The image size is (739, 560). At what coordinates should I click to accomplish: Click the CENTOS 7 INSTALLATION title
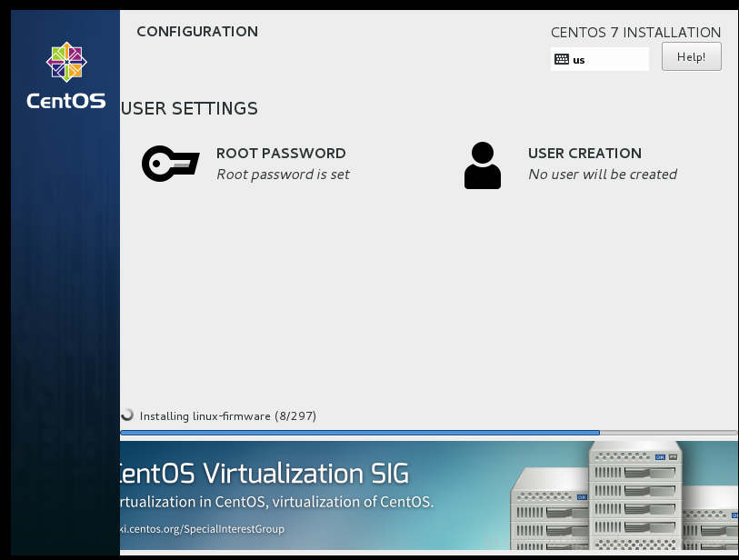coord(635,33)
